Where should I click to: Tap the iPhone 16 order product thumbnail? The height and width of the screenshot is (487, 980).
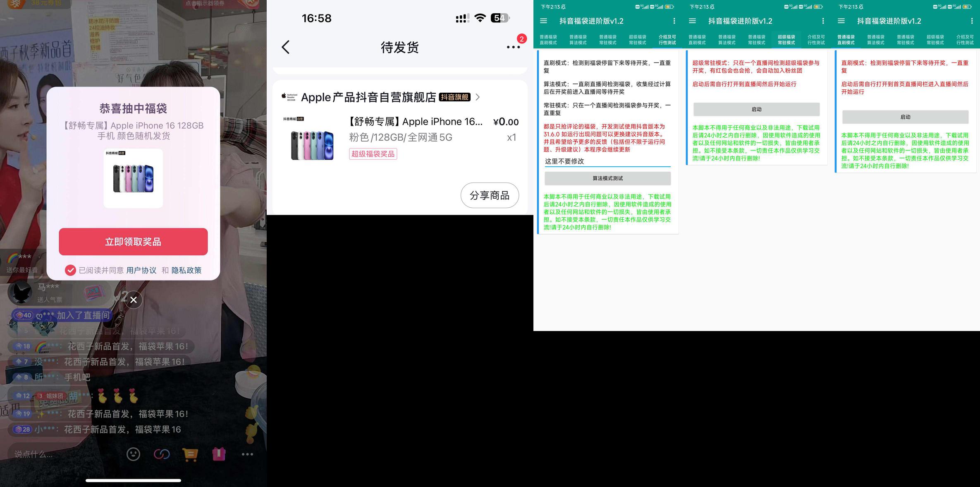(312, 141)
